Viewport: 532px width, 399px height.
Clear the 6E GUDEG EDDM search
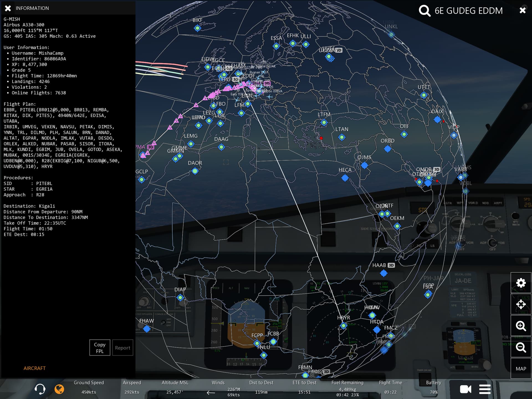point(522,11)
